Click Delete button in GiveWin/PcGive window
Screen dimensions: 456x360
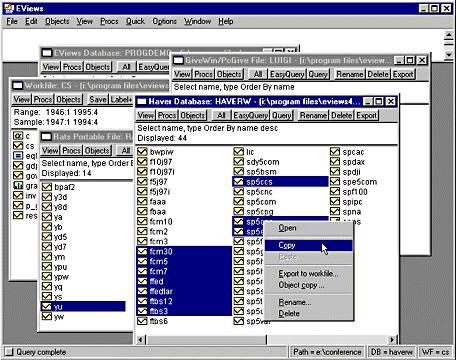(x=378, y=74)
